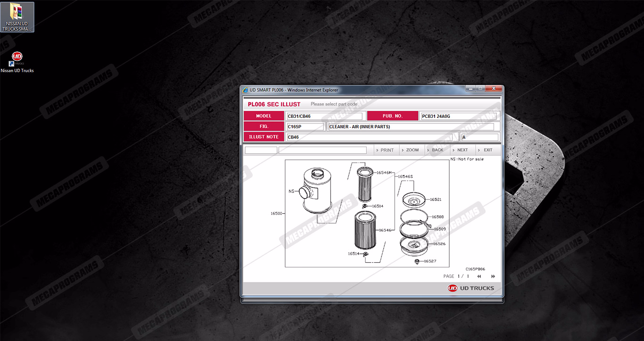Click the CLEANER - AIR (INNER PARTS) field

pyautogui.click(x=411, y=126)
